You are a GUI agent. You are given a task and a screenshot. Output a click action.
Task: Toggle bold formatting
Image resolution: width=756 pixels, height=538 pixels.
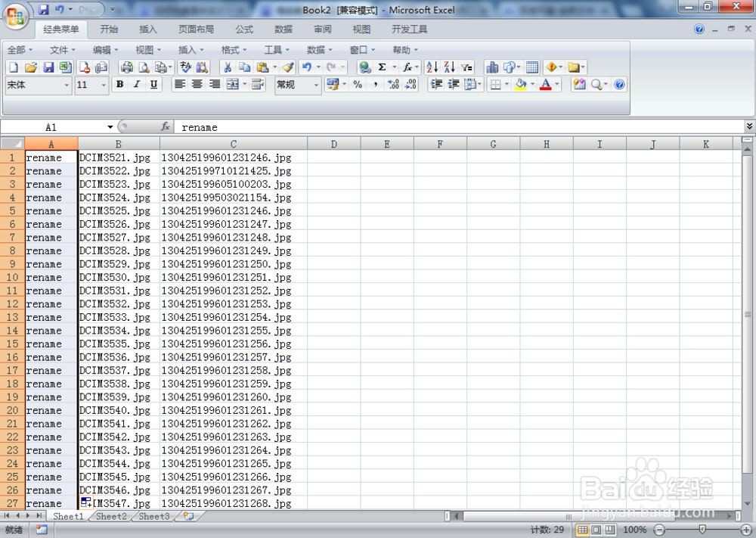(x=119, y=85)
